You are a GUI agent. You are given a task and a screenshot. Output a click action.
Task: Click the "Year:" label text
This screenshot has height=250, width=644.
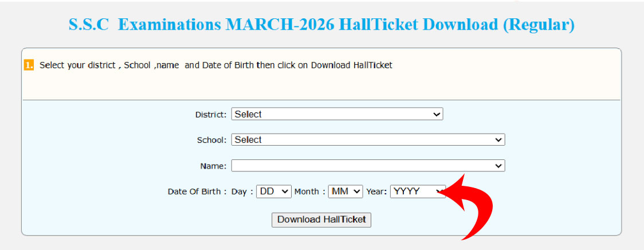click(377, 192)
